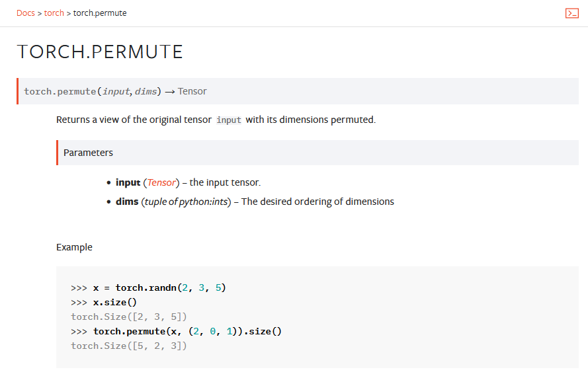Click the torch.permute function name in signature
The height and width of the screenshot is (376, 588).
pos(60,91)
